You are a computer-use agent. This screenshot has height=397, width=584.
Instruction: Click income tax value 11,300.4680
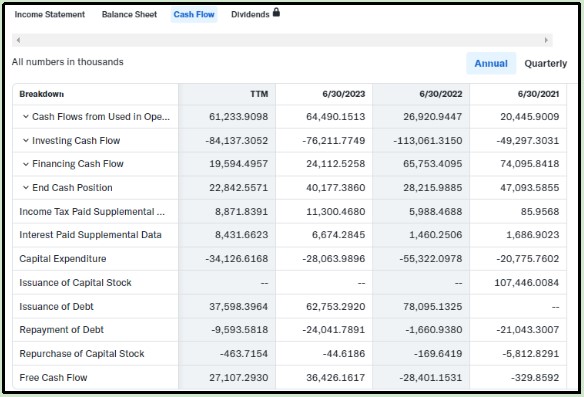tap(336, 212)
